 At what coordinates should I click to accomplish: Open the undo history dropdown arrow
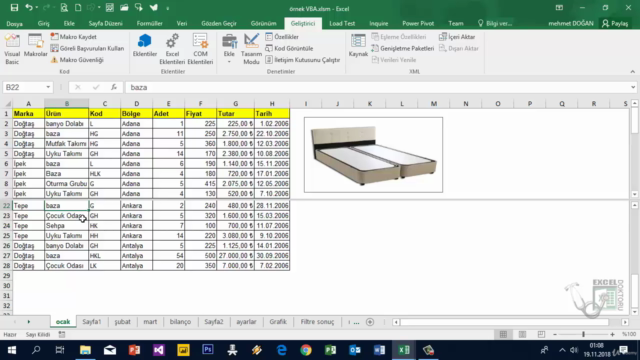point(37,8)
